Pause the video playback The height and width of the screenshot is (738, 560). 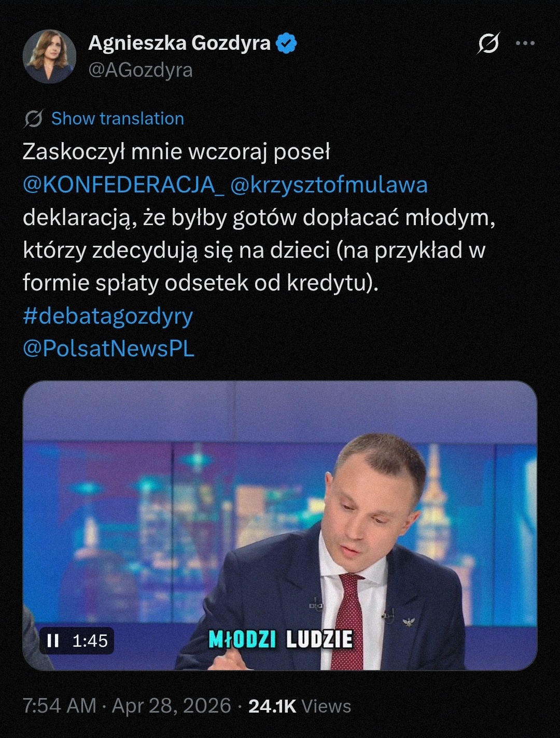[53, 641]
